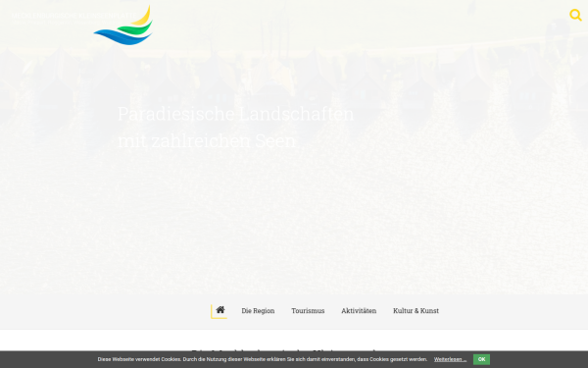The image size is (588, 368).
Task: Click the Mecklenburgische Kleinseenplatte wave logo
Action: pos(123,26)
